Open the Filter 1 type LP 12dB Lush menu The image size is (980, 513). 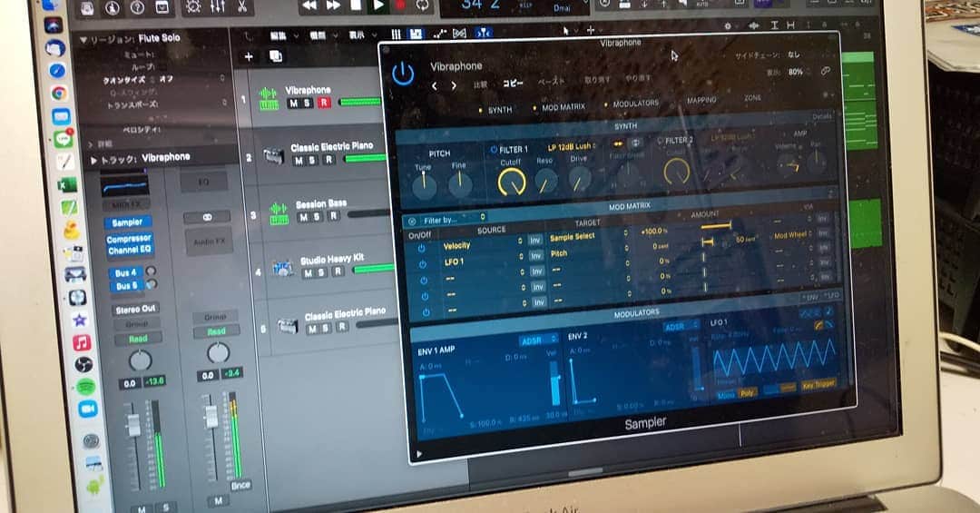[x=572, y=147]
